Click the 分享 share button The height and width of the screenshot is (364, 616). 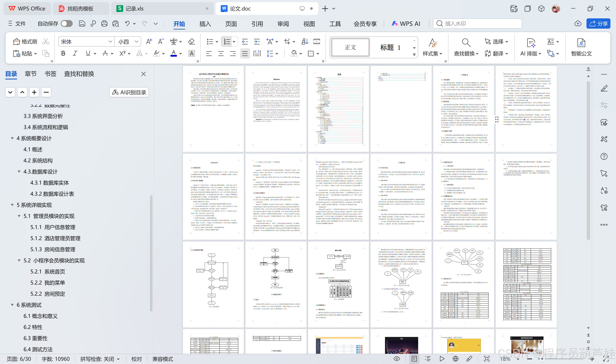coord(598,23)
